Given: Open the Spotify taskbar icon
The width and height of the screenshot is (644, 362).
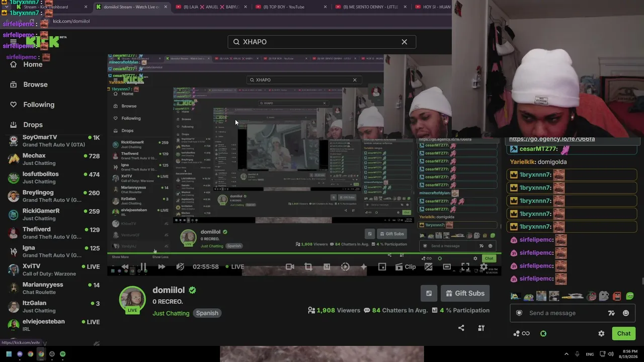Looking at the screenshot, I should tap(62, 354).
